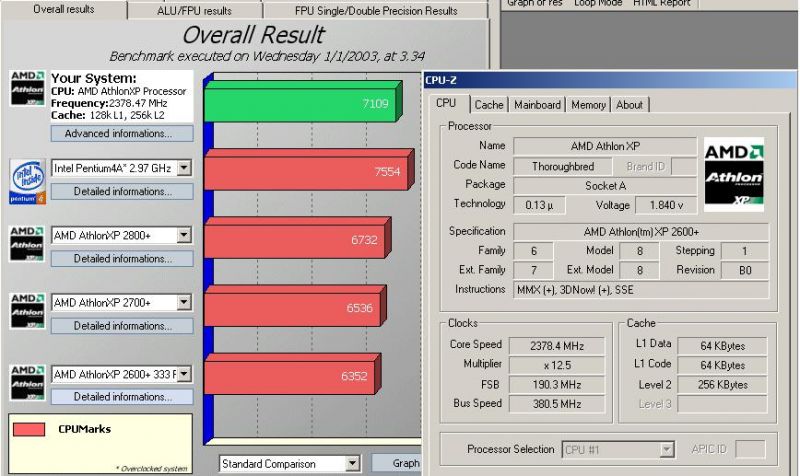Click the Package field Socket A
Viewport: 800px width, 476px height.
point(605,186)
